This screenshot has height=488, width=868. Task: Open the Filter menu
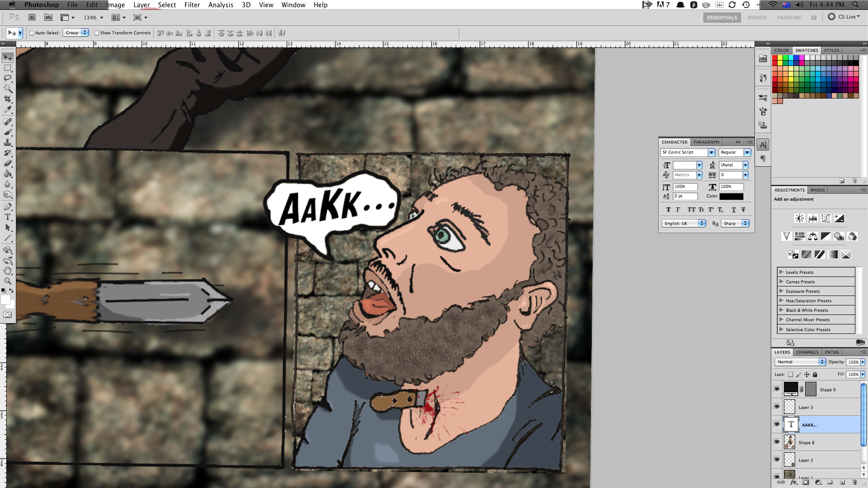coord(192,5)
